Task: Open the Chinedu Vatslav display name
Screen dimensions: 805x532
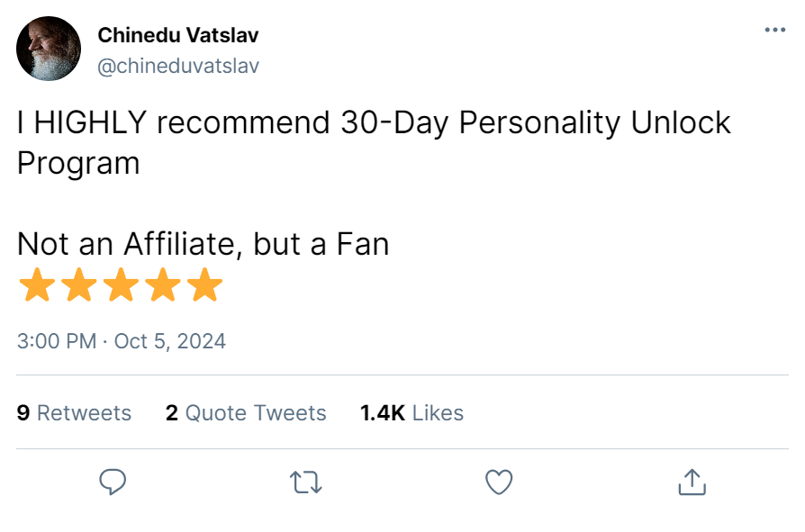Action: coord(178,36)
